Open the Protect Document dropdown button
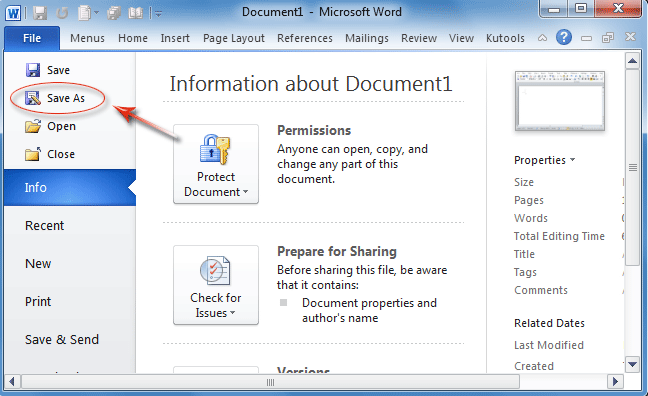 (x=216, y=164)
